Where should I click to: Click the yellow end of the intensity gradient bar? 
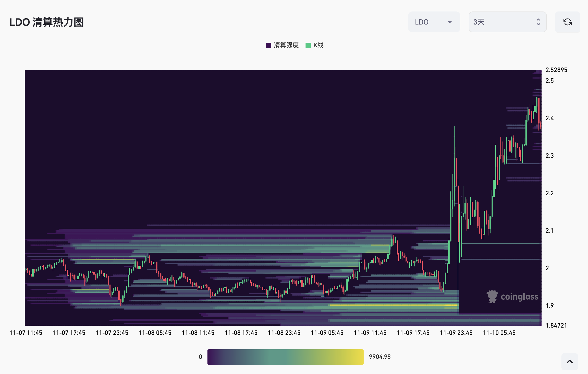click(x=360, y=357)
